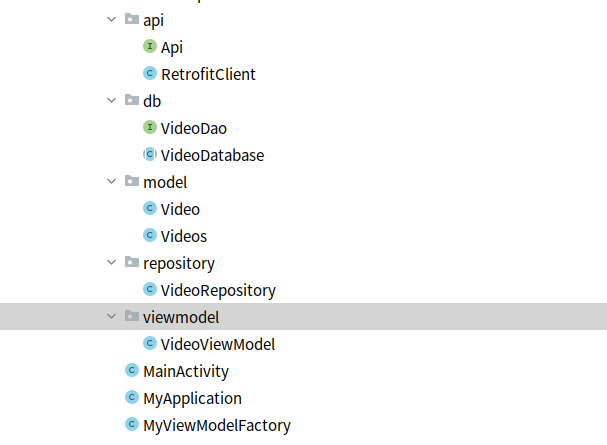The width and height of the screenshot is (607, 445).
Task: Click the MyApplication class icon
Action: (131, 398)
